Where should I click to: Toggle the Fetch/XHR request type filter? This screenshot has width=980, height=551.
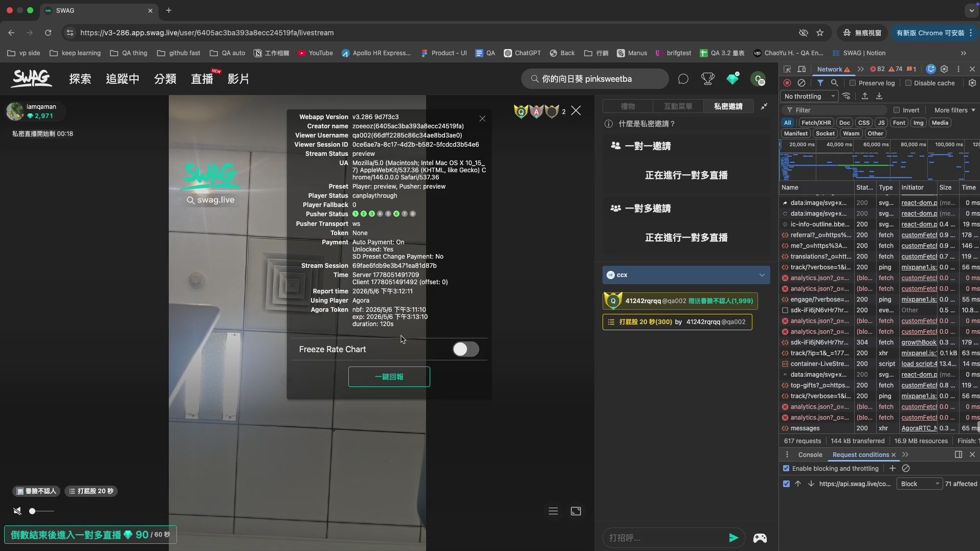pyautogui.click(x=816, y=123)
